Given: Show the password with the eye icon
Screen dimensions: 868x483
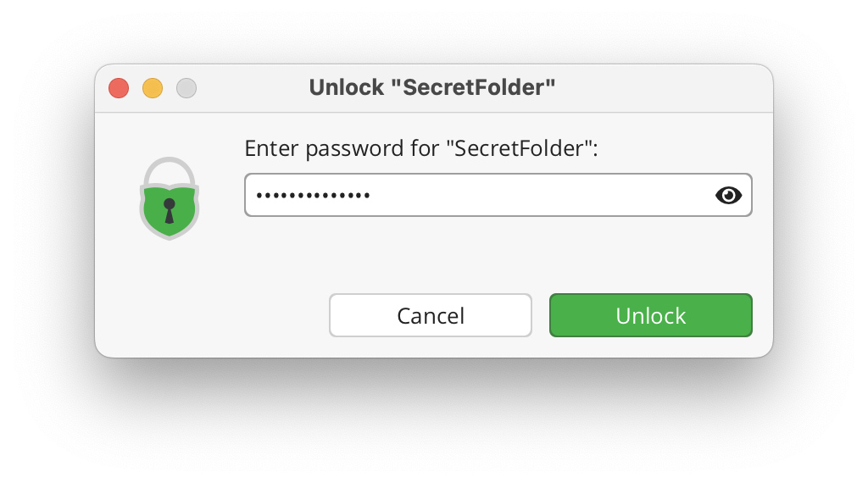Looking at the screenshot, I should click(728, 195).
